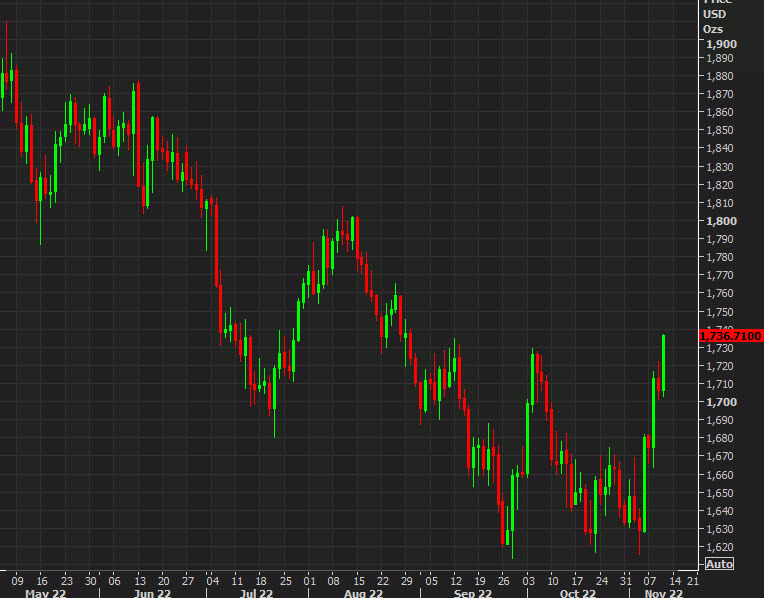
Task: Click the 1,780 axis value
Action: point(720,257)
